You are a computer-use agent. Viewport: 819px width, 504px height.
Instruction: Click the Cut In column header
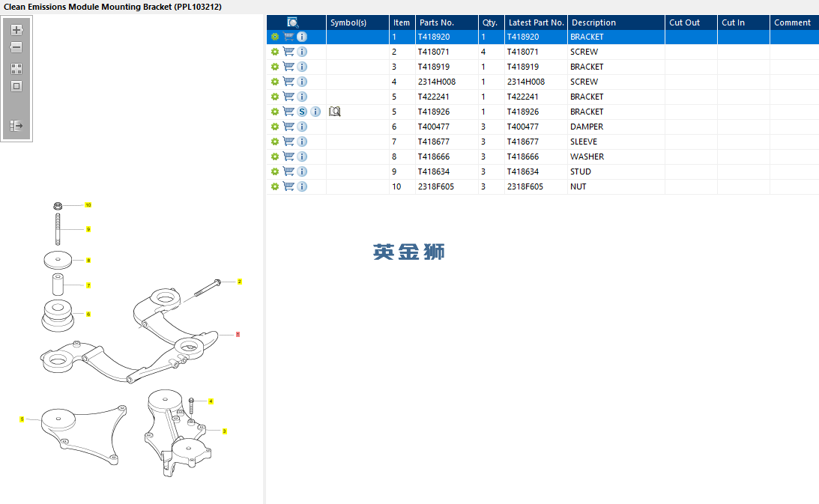pyautogui.click(x=743, y=22)
